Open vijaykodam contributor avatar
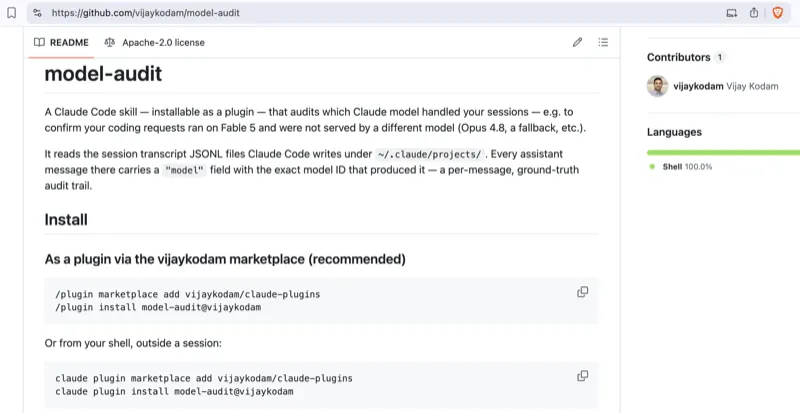The width and height of the screenshot is (800, 413). pyautogui.click(x=658, y=86)
